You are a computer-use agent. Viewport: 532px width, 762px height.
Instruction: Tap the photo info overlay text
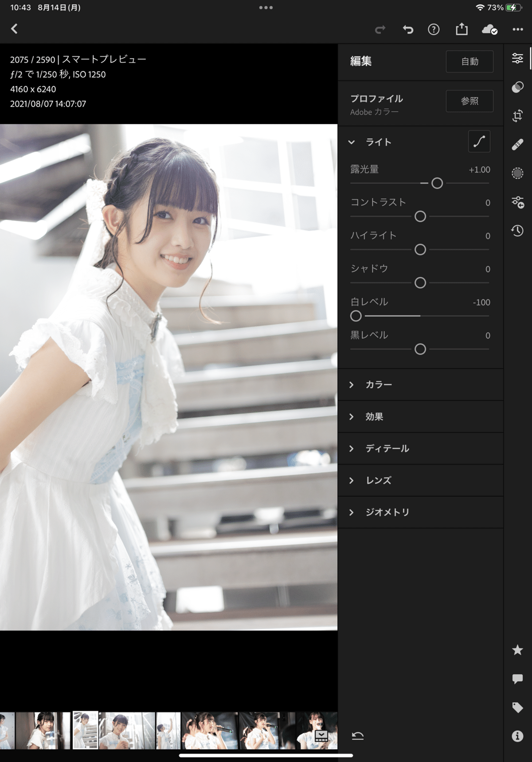click(78, 82)
